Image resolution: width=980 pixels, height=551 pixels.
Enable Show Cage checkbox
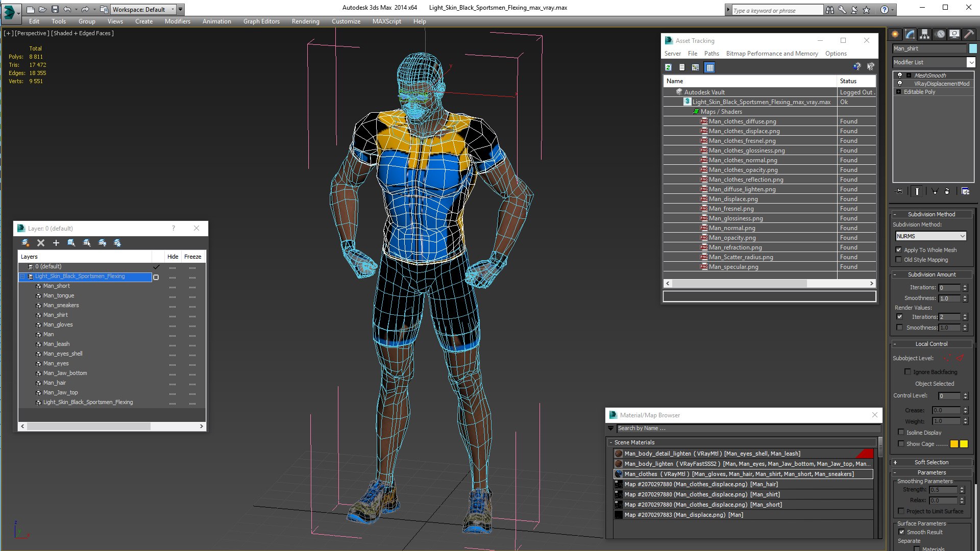(901, 444)
